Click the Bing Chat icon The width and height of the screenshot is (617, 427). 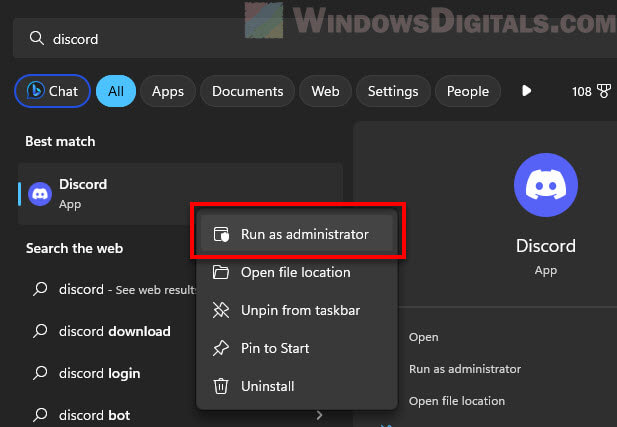[35, 91]
